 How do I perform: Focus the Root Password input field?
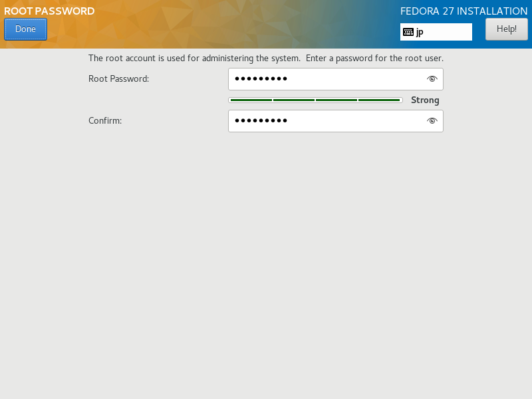coord(336,79)
